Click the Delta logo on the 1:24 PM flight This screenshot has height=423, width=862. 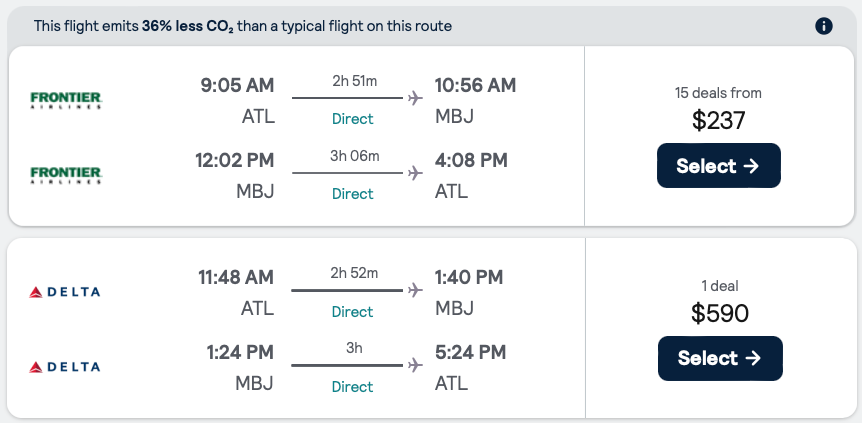[x=66, y=367]
